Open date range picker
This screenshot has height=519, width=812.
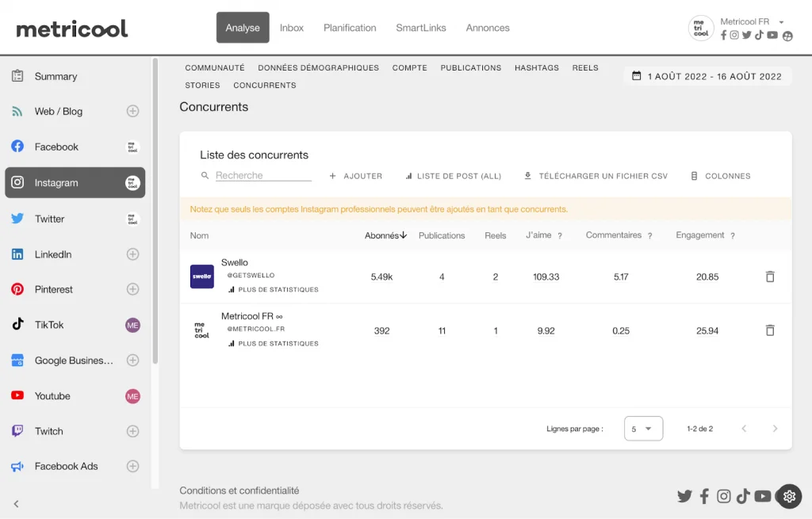point(707,77)
